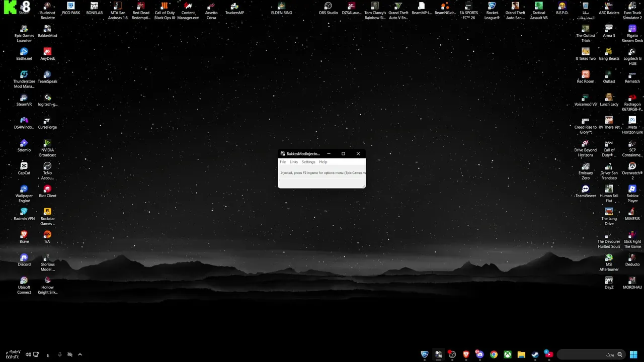Select the CapCut desktop icon
644x362 pixels.
point(24,168)
